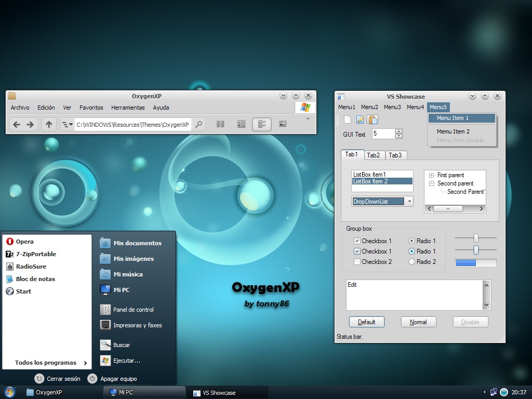Open the DropDownList combo box
The width and height of the screenshot is (532, 399).
point(409,201)
